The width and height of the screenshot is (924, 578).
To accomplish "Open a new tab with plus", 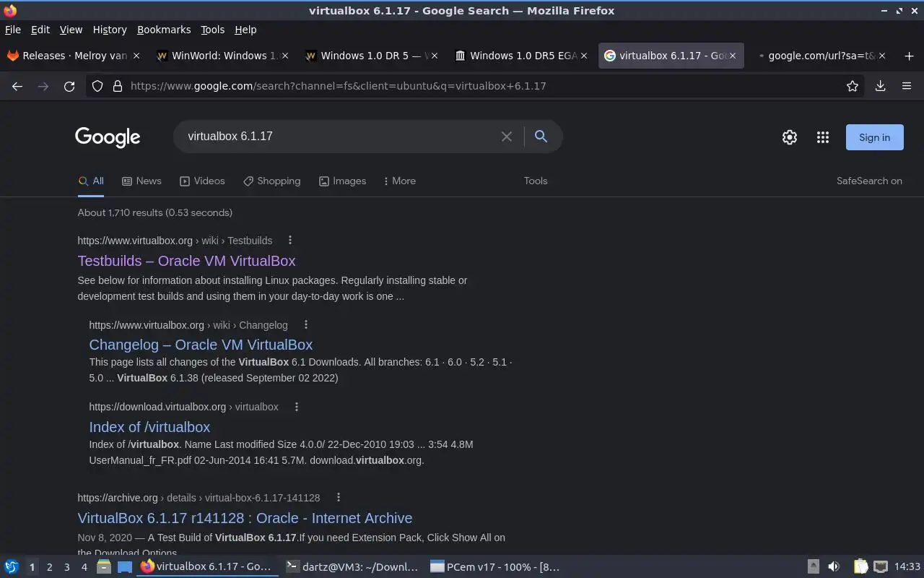I will 909,56.
